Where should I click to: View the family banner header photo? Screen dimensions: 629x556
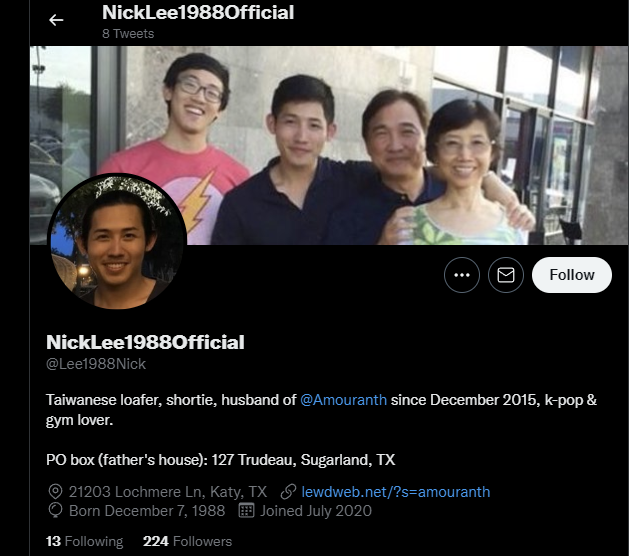pos(329,145)
